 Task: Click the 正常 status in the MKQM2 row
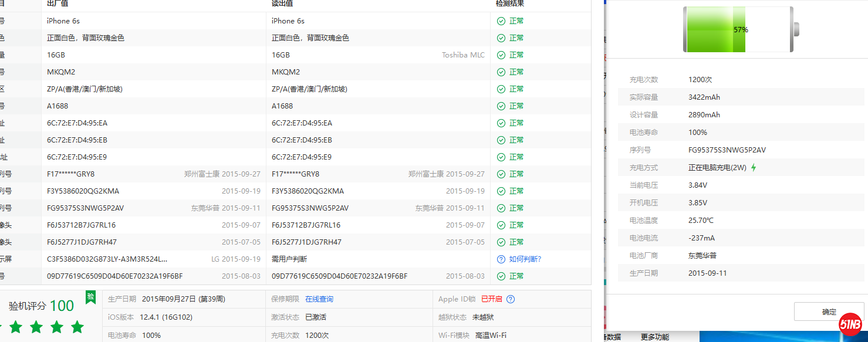[516, 72]
